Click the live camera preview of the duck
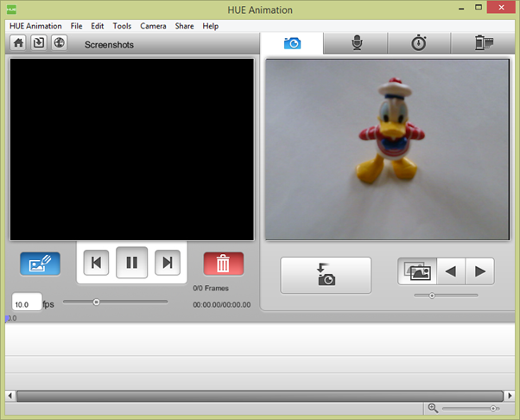 coord(387,150)
